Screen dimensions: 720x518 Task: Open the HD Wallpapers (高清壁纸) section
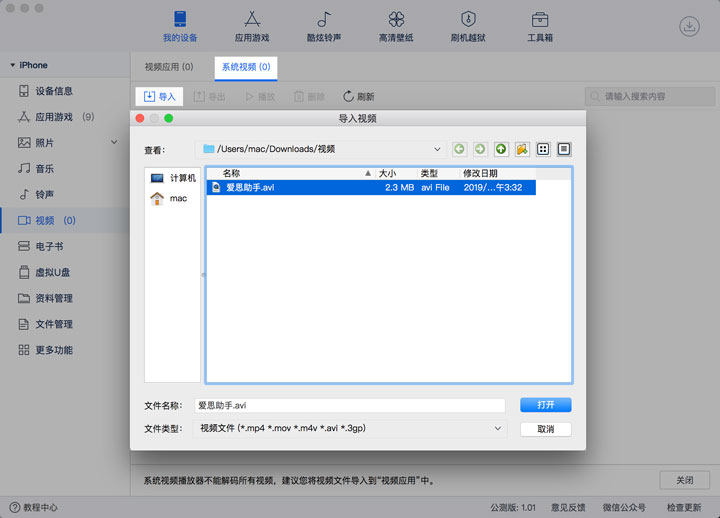click(396, 27)
